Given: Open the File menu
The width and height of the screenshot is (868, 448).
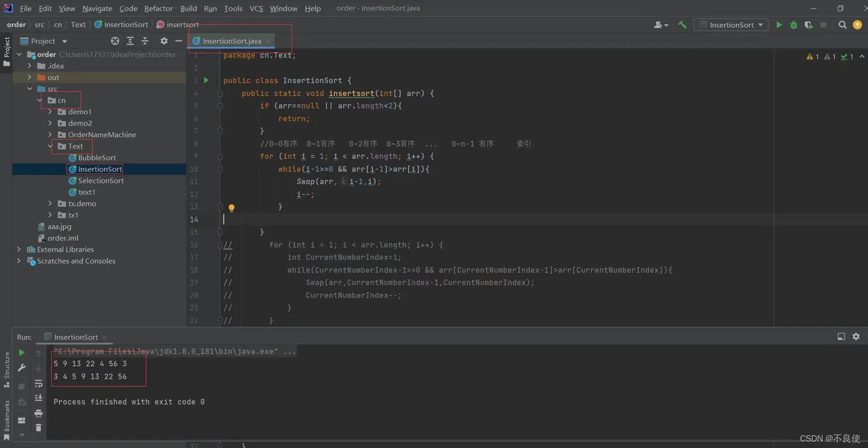Looking at the screenshot, I should pos(25,9).
